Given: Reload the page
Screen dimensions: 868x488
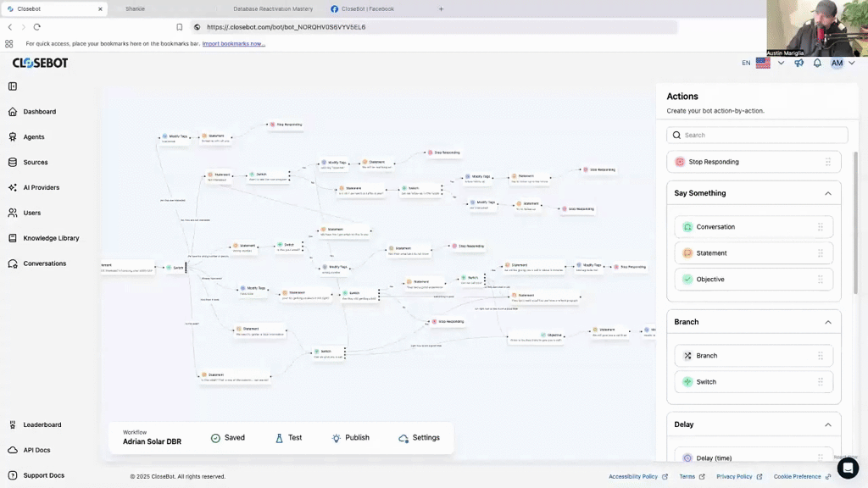Looking at the screenshot, I should [x=37, y=27].
